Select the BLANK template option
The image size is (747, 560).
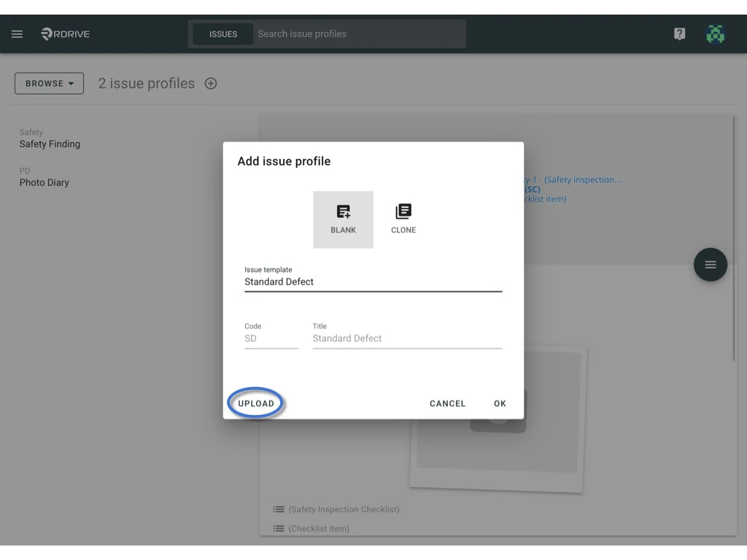[343, 219]
